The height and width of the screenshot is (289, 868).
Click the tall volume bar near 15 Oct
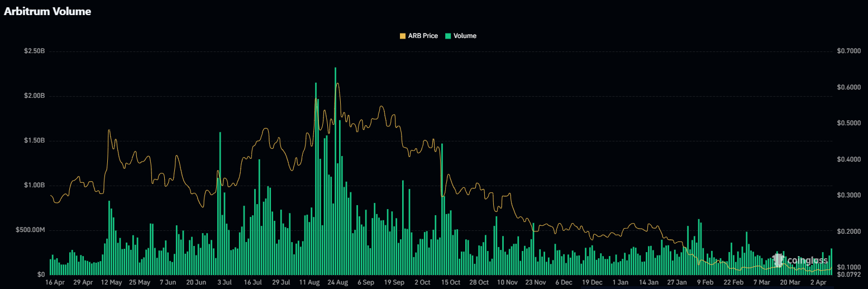pyautogui.click(x=442, y=207)
